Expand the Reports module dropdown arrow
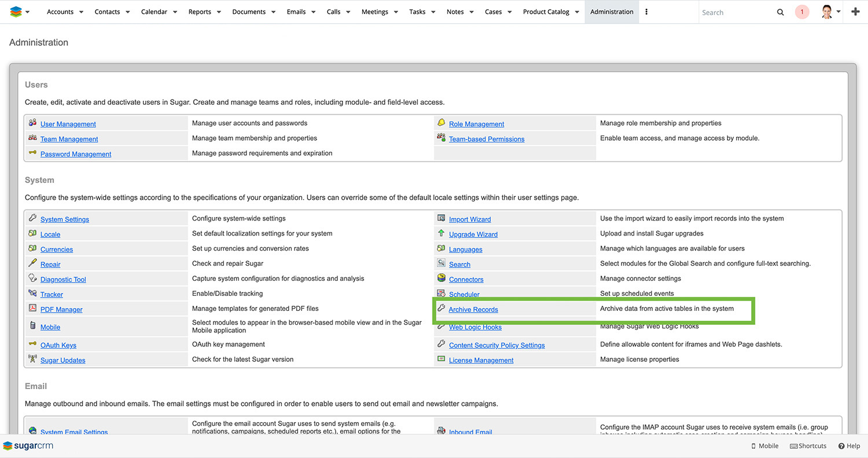The height and width of the screenshot is (458, 868). tap(219, 12)
